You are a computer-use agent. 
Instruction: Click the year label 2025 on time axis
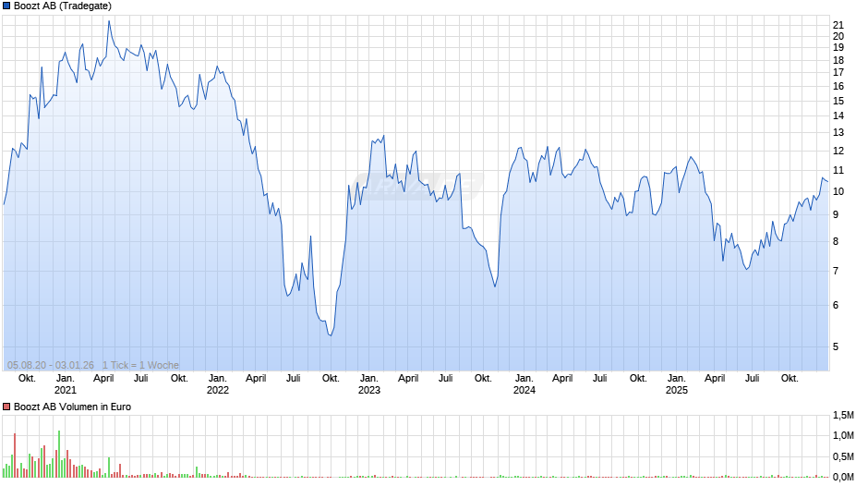coord(677,390)
